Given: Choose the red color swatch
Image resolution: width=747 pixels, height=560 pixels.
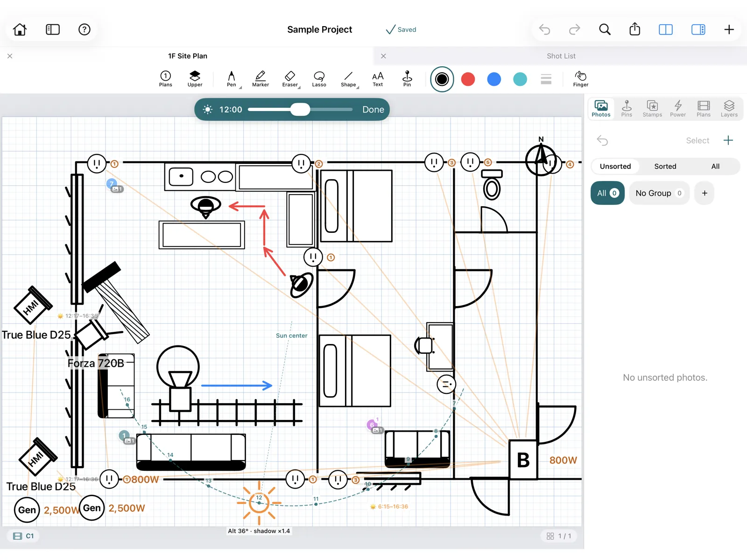Looking at the screenshot, I should [468, 79].
